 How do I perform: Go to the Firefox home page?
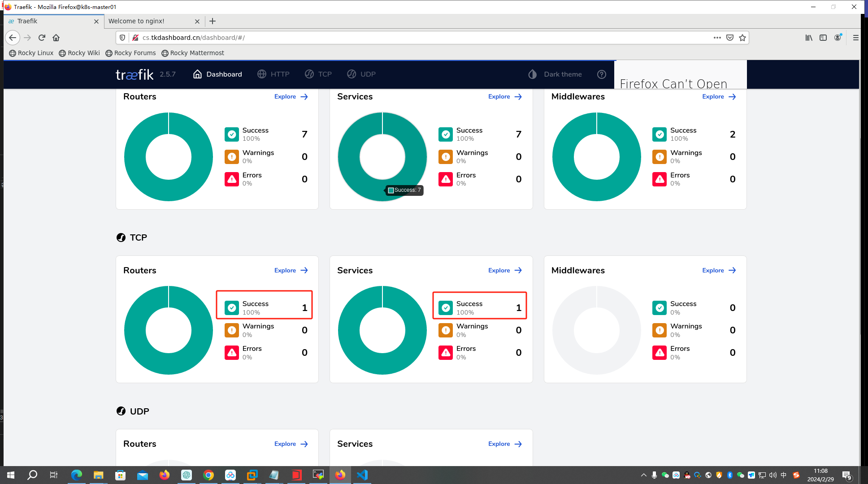(x=56, y=38)
